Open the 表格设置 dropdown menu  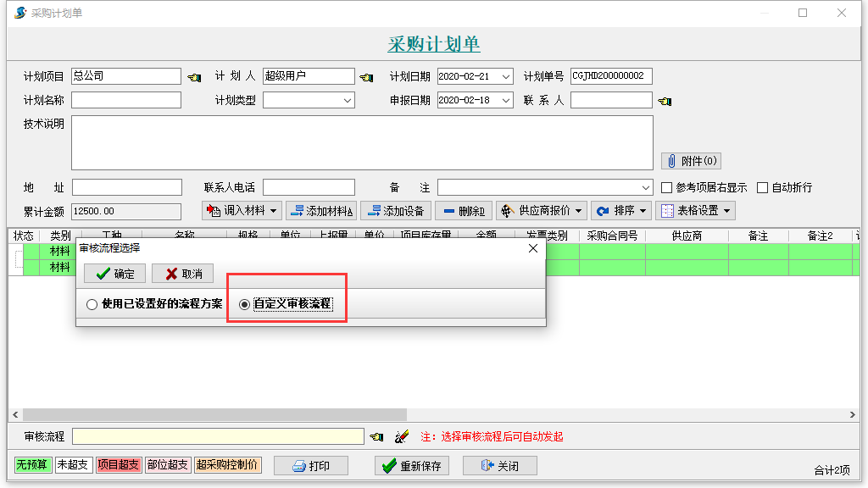click(727, 210)
